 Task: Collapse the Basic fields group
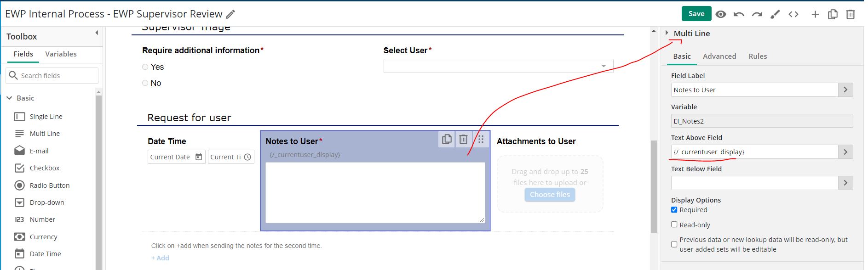click(x=9, y=98)
